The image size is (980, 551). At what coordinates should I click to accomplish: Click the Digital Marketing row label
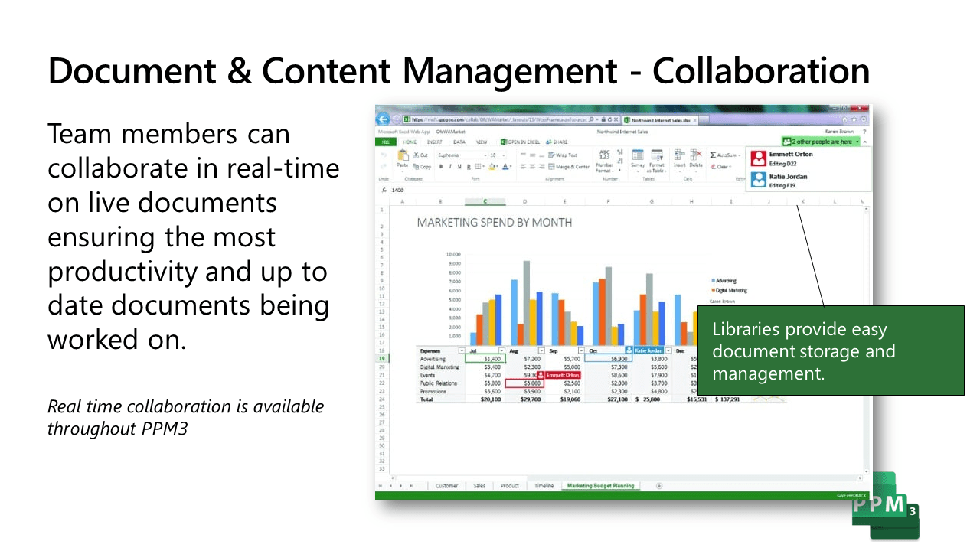(439, 367)
